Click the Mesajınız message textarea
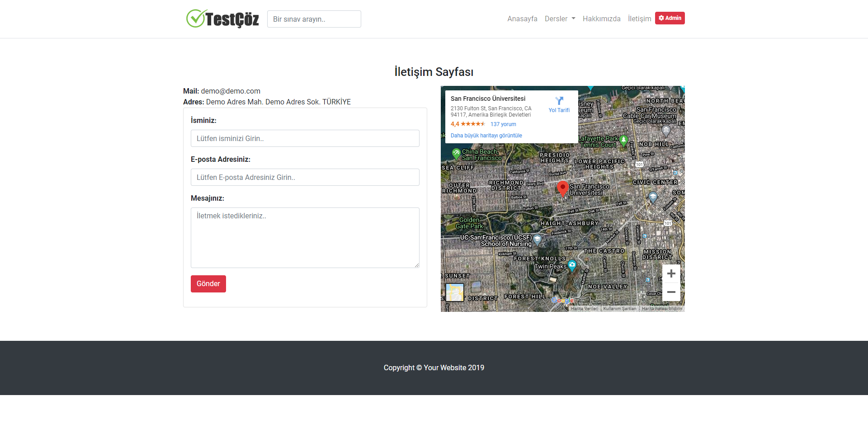The image size is (868, 438). tap(305, 238)
